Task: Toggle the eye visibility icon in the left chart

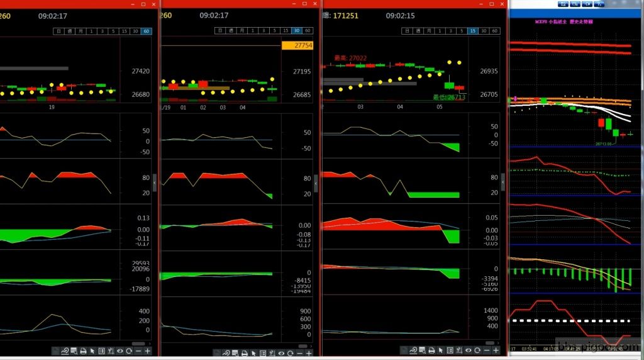Action: (x=119, y=351)
